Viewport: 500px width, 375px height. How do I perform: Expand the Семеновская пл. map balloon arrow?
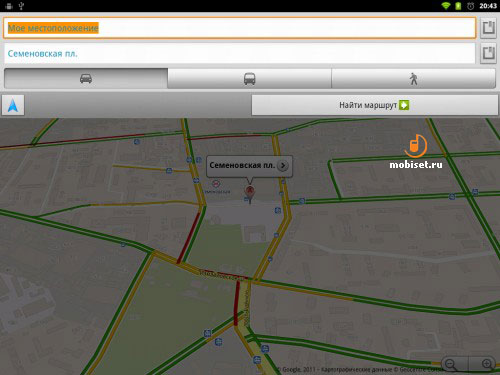pos(283,165)
